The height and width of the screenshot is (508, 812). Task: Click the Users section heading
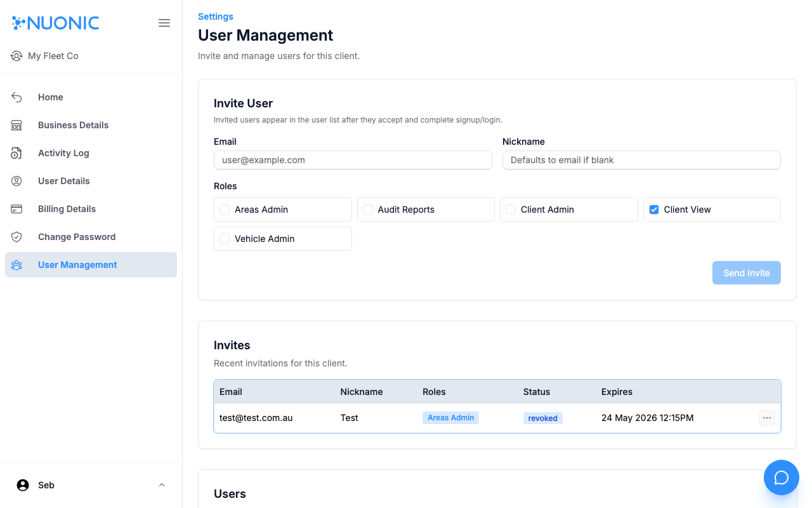(x=230, y=494)
